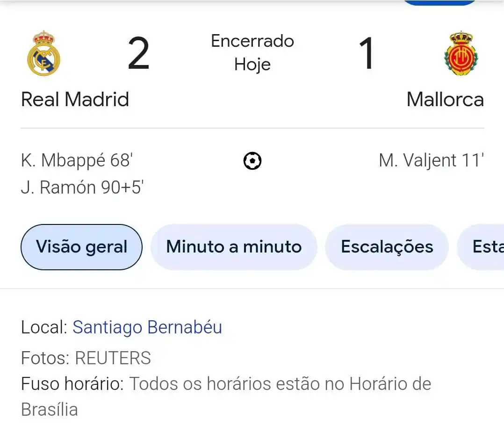
Task: Open the Visão geral tab
Action: (x=82, y=247)
